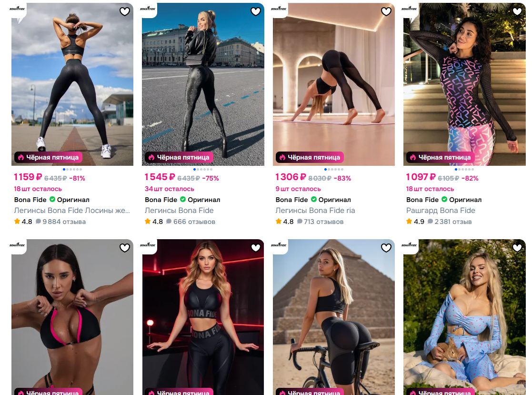Image resolution: width=532 pixels, height=395 pixels.
Task: Click heart on red-lit Bona Fide set card
Action: click(255, 248)
